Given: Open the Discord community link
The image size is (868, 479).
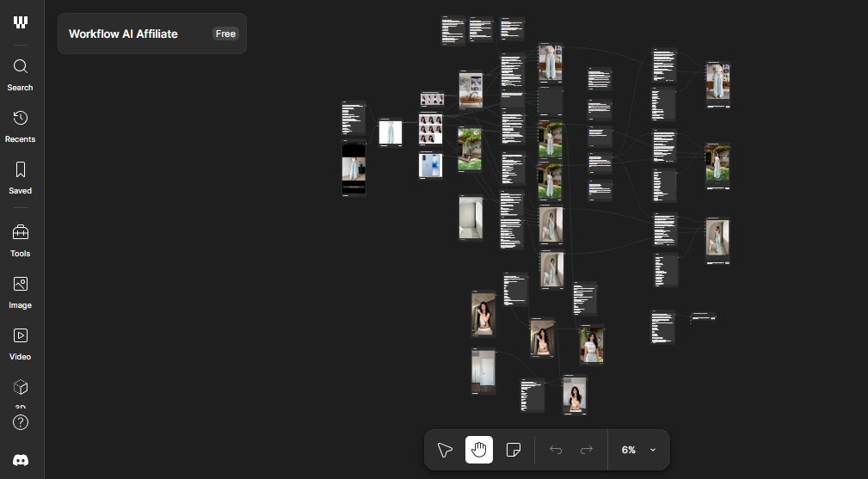Looking at the screenshot, I should coord(21,460).
